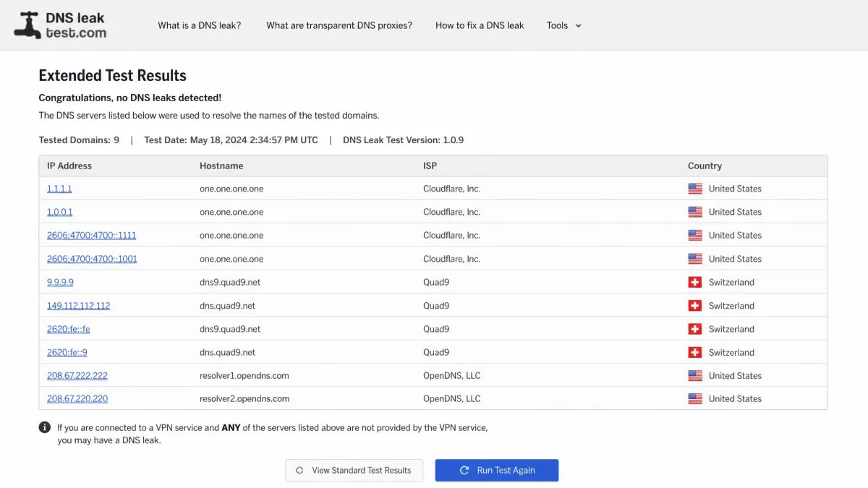Open the 149.112.112.112 IP address link
868x488 pixels.
click(x=79, y=306)
